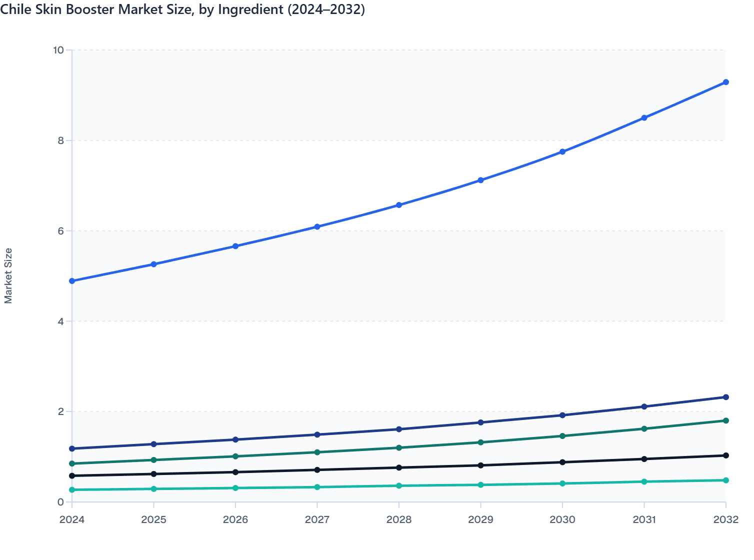This screenshot has width=754, height=560.
Task: Select the 2024 start of the navy line
Action: coord(71,448)
